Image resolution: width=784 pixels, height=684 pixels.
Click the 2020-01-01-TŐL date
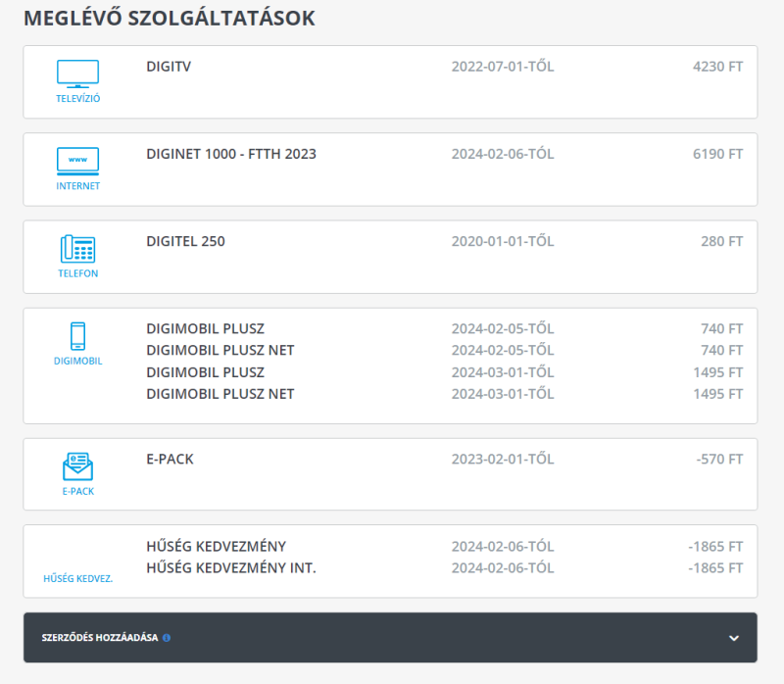(x=503, y=241)
